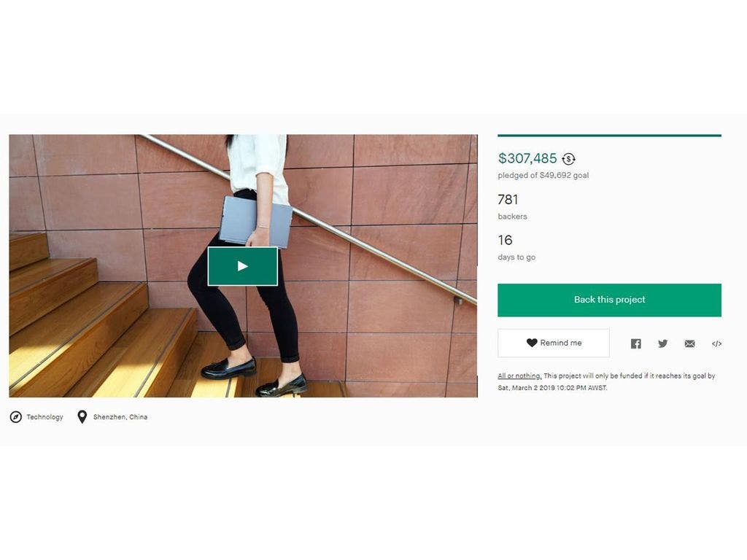
Task: Share the project on Facebook
Action: [x=636, y=344]
